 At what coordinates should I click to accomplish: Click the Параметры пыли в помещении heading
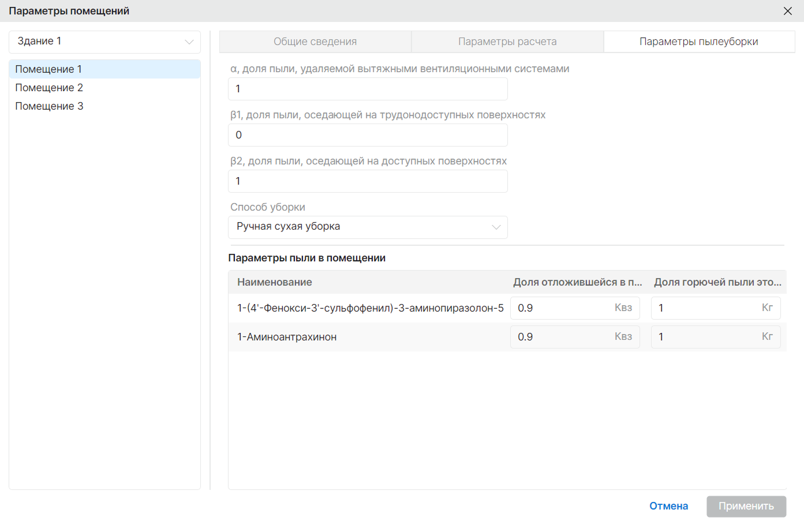point(306,258)
